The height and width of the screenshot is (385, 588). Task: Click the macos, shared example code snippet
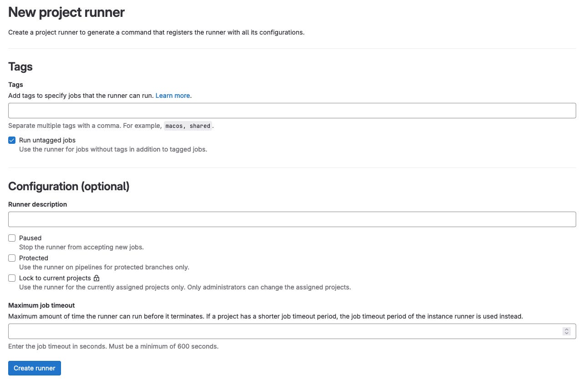pos(188,126)
